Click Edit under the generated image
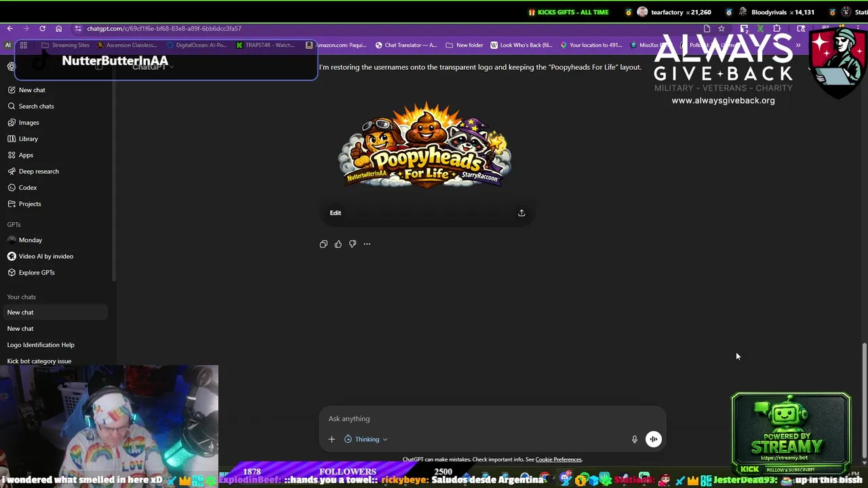Screen dimensions: 868x488 (335, 213)
